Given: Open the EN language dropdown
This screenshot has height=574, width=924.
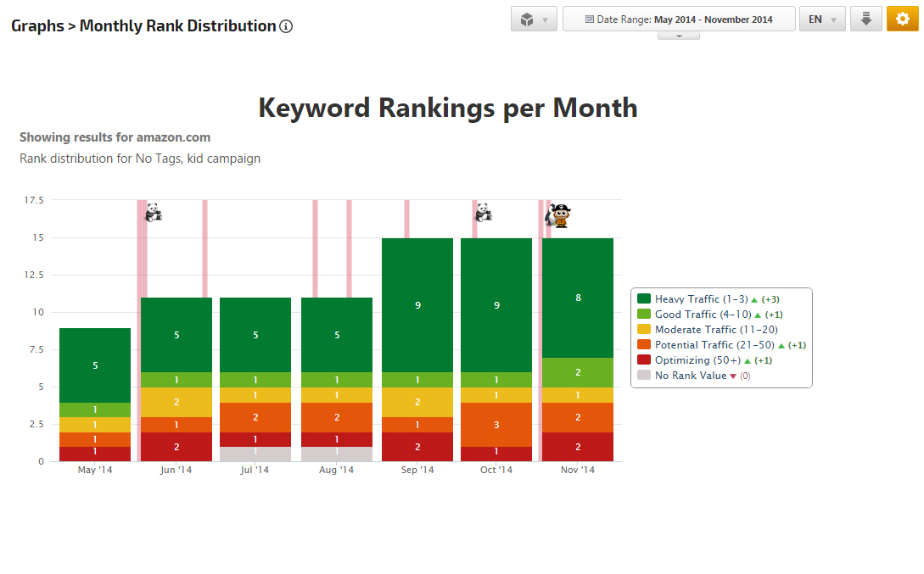Looking at the screenshot, I should (821, 20).
